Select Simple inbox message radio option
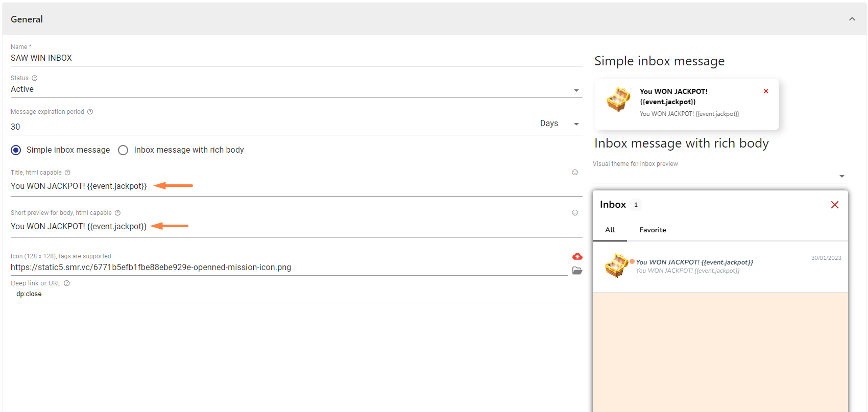This screenshot has height=412, width=868. coord(16,150)
